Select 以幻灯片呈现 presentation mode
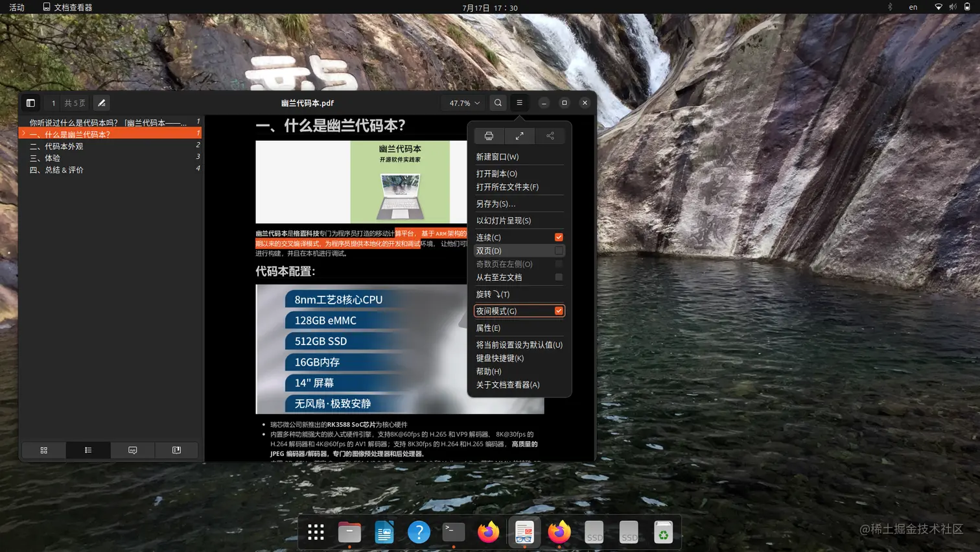 click(505, 221)
